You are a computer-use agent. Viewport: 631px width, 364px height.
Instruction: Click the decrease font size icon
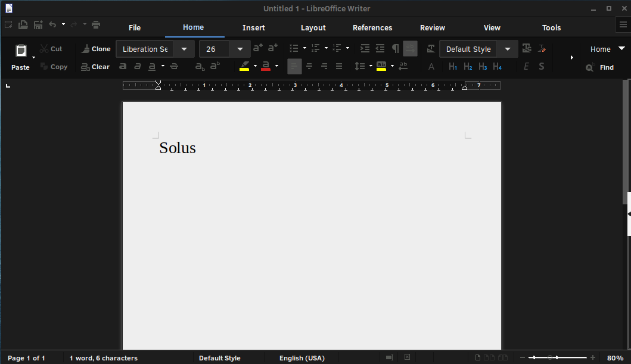273,48
